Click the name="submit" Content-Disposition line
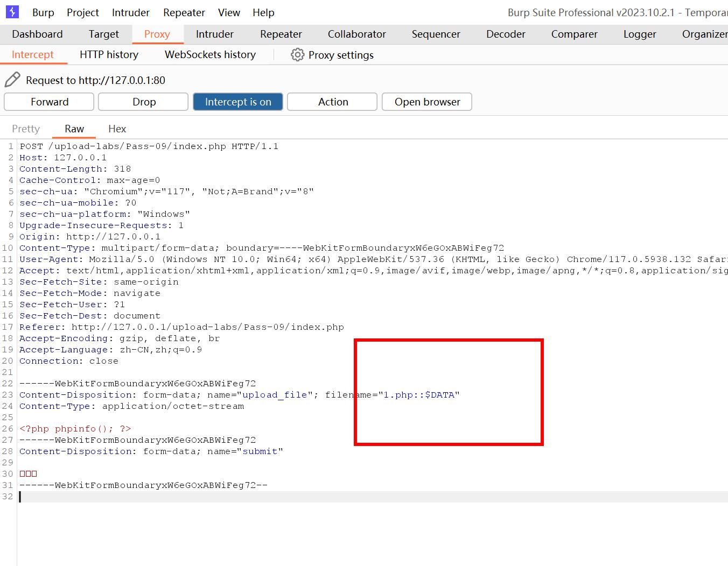Viewport: 728px width, 566px height. (151, 451)
